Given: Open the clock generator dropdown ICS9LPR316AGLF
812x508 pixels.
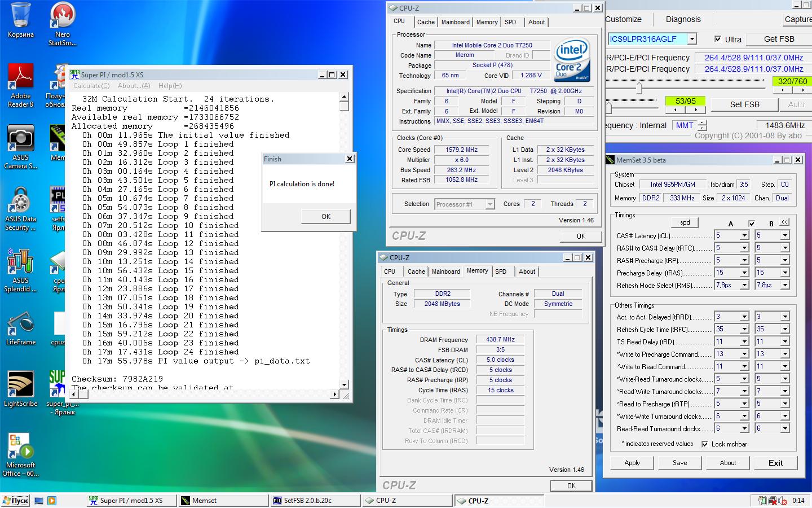Looking at the screenshot, I should pyautogui.click(x=692, y=39).
